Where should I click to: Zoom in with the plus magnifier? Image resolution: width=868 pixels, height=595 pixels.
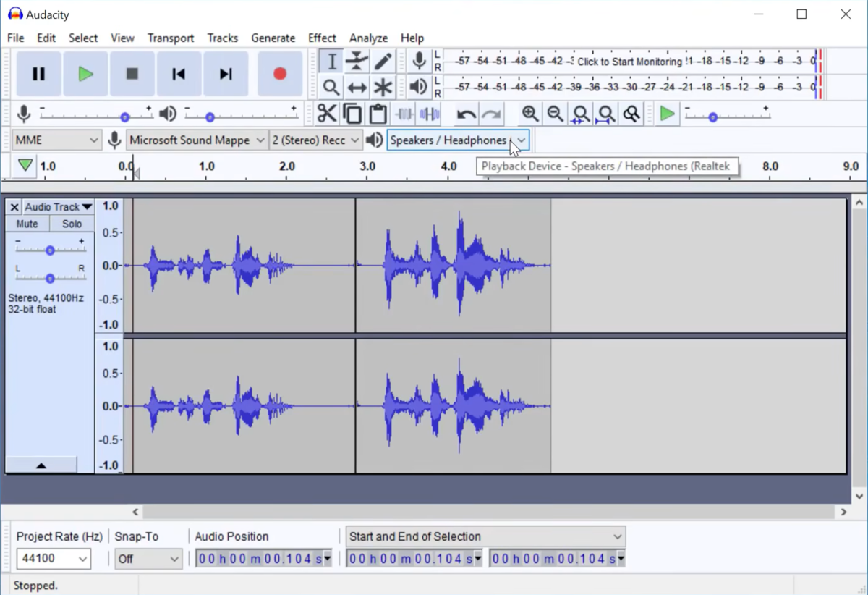tap(530, 114)
